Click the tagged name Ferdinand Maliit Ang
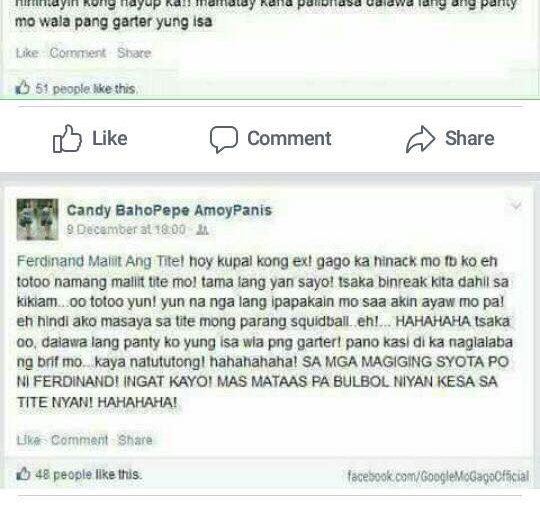Image resolution: width=540 pixels, height=510 pixels. (86, 261)
